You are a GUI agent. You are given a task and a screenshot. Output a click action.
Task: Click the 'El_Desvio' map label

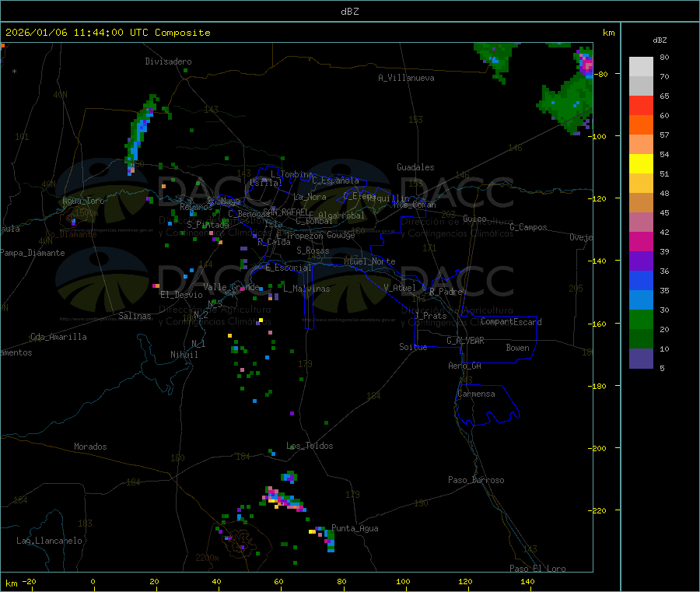[181, 295]
